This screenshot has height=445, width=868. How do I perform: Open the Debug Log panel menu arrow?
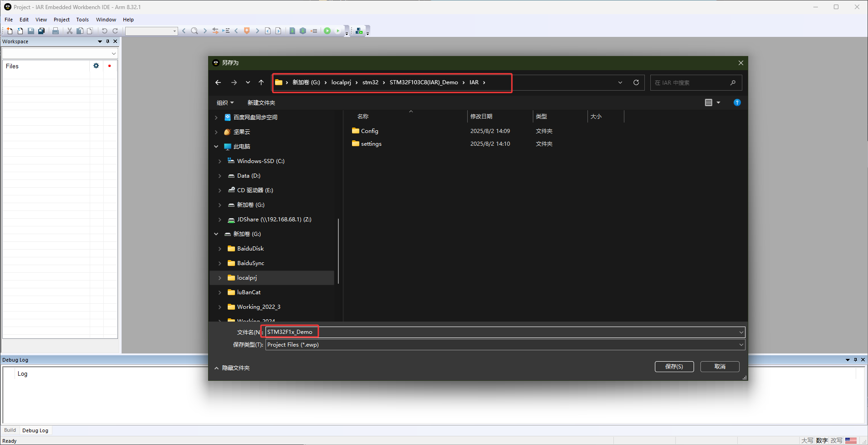(x=848, y=360)
